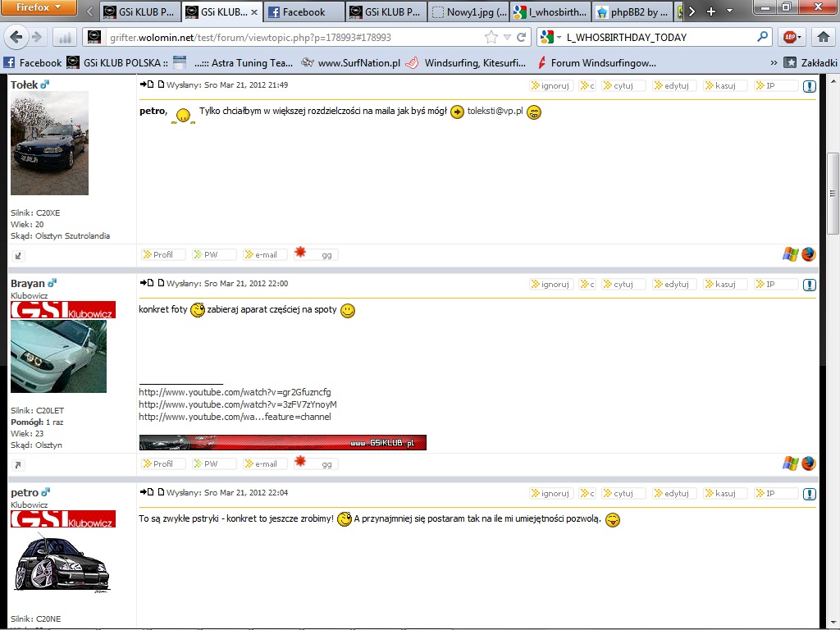
Task: Close the active GSi KLUB tab
Action: coord(254,11)
